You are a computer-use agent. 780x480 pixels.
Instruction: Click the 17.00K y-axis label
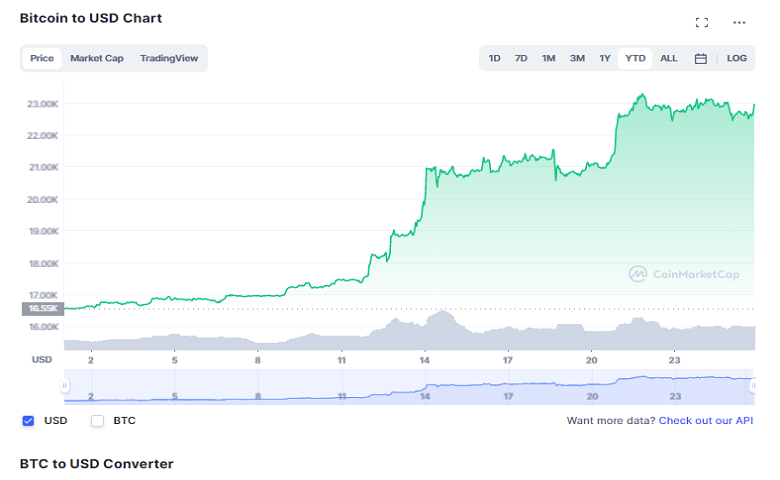point(43,295)
